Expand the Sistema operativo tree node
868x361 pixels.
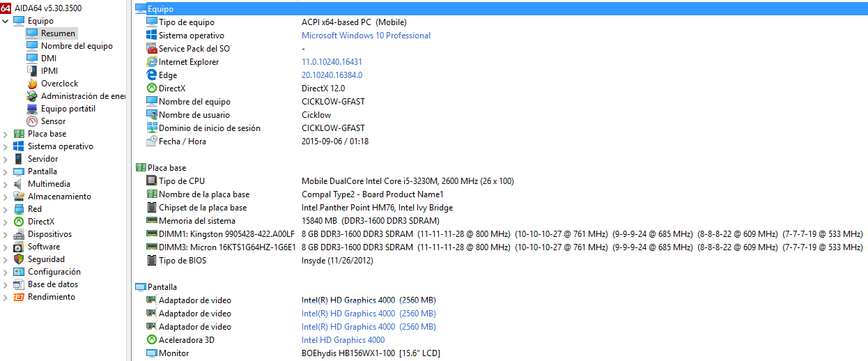[6, 146]
